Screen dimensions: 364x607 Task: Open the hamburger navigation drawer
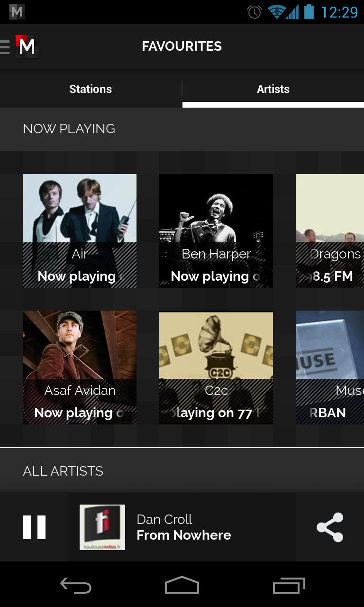(6, 47)
